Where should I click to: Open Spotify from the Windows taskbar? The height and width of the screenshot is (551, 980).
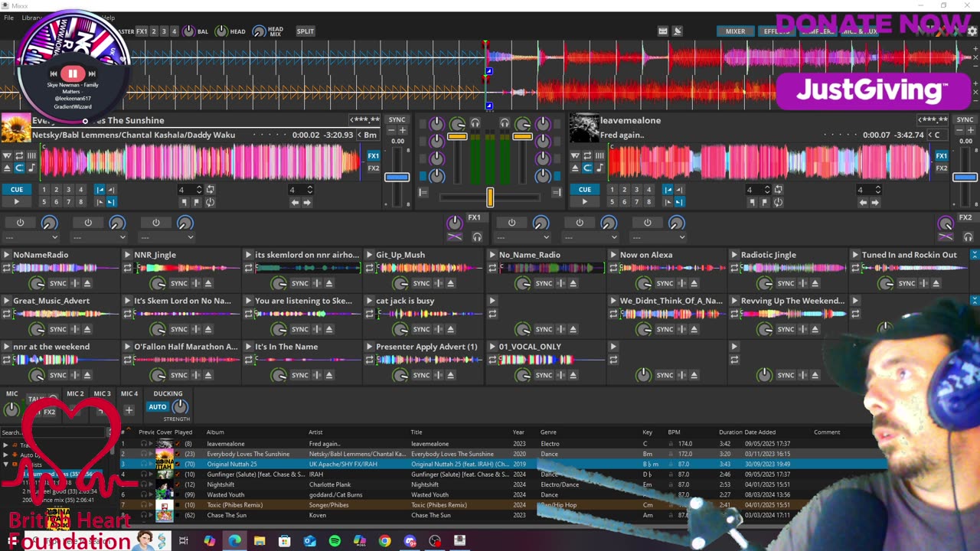point(335,541)
